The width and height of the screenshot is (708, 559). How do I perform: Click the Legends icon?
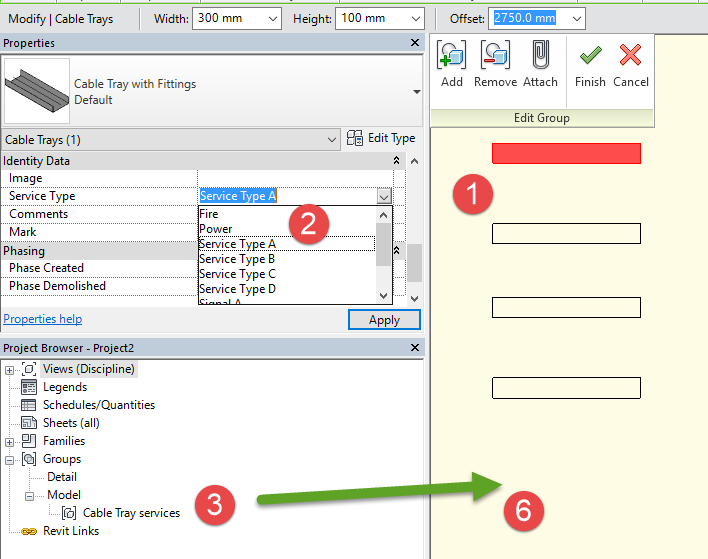(29, 387)
